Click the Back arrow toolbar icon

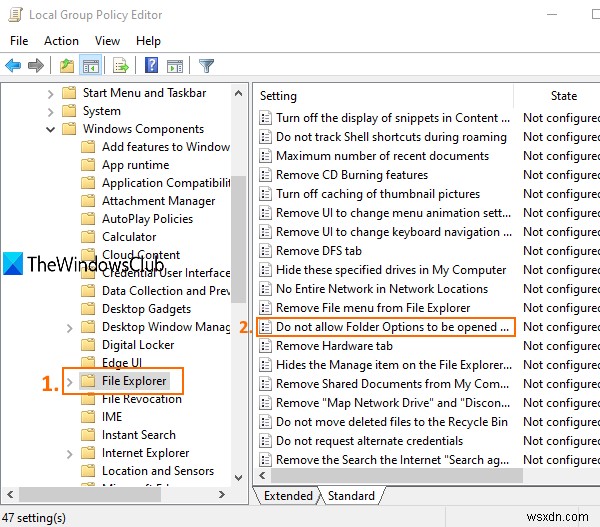(x=13, y=66)
